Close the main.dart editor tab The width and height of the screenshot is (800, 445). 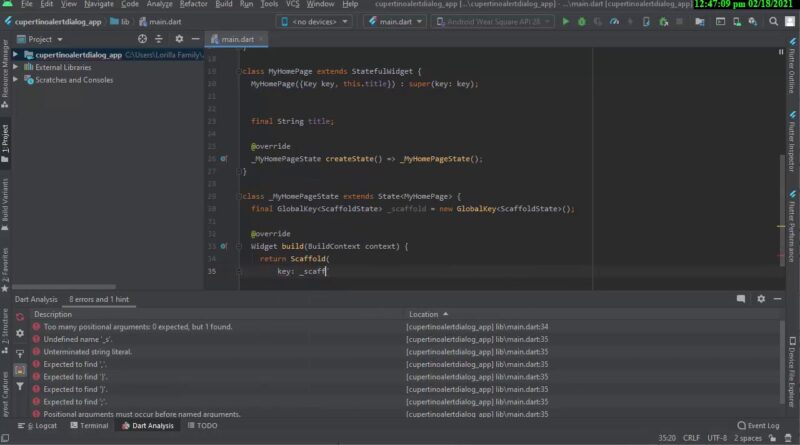(x=261, y=39)
